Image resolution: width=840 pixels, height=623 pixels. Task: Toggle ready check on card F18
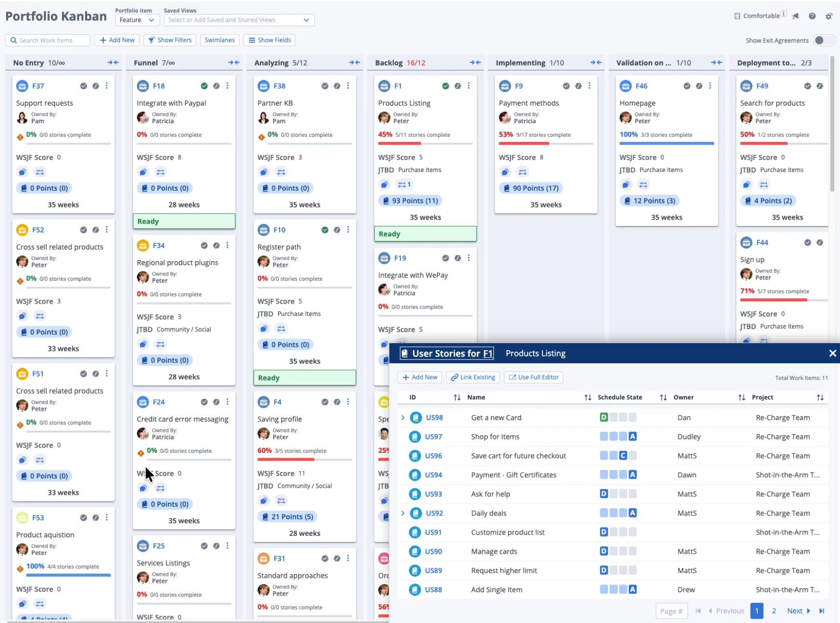204,86
